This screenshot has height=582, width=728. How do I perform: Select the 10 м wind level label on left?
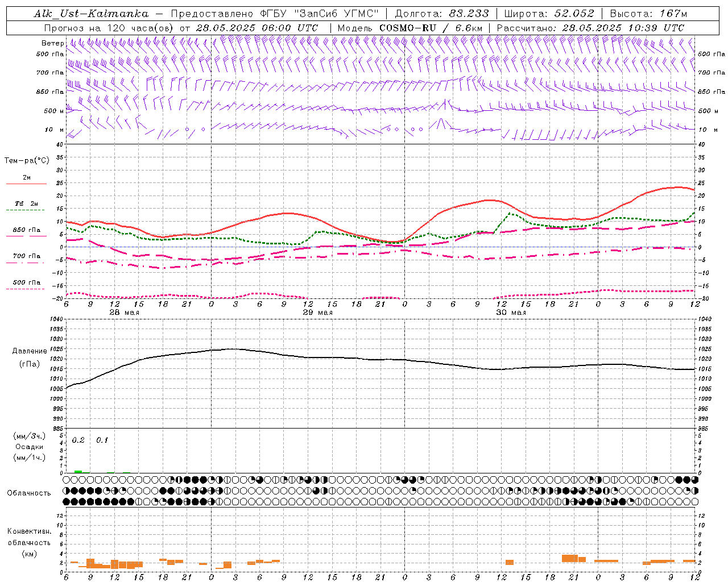pyautogui.click(x=55, y=130)
